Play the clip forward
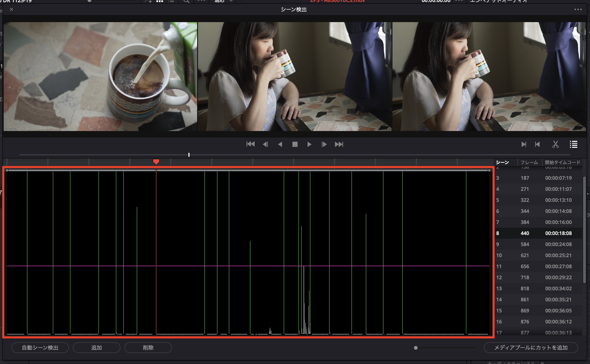This screenshot has height=364, width=590. coord(309,144)
